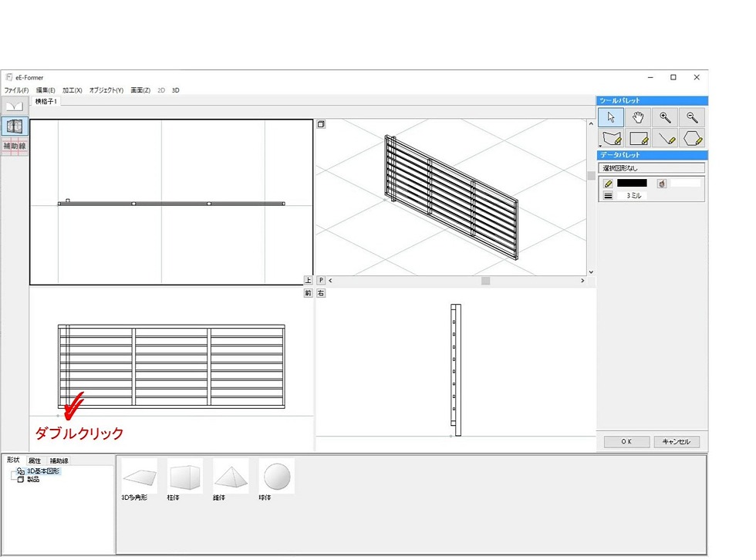Image resolution: width=756 pixels, height=560 pixels.
Task: Click the 3D view scroll up arrow
Action: coord(591,124)
